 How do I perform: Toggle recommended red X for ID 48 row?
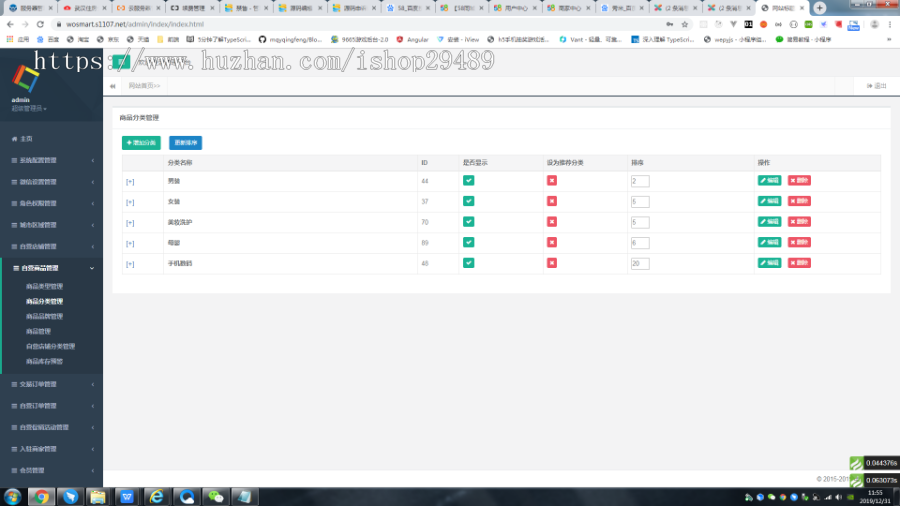pyautogui.click(x=552, y=263)
